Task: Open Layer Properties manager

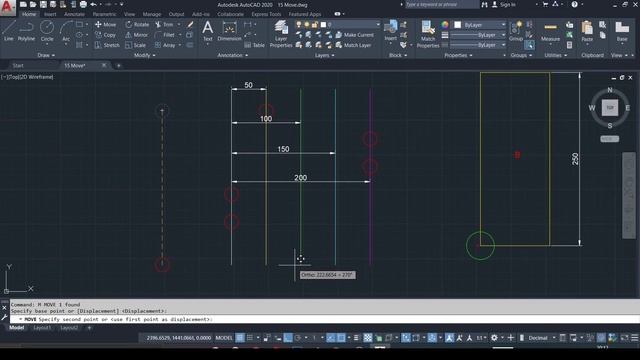Action: point(281,33)
